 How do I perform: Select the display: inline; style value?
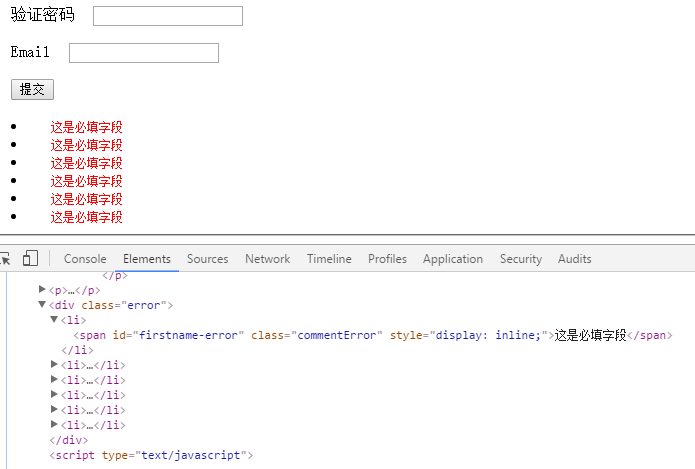point(488,335)
